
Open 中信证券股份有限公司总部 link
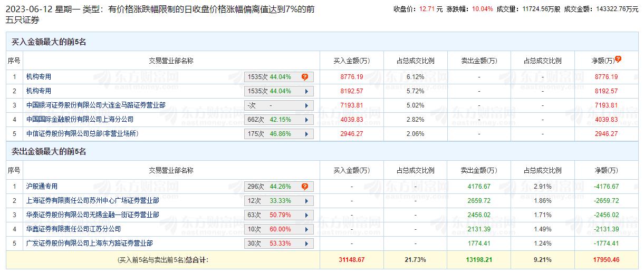point(82,134)
